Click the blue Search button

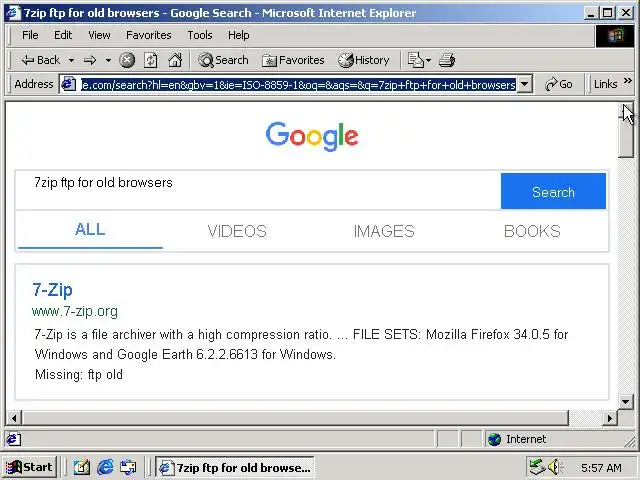[553, 191]
